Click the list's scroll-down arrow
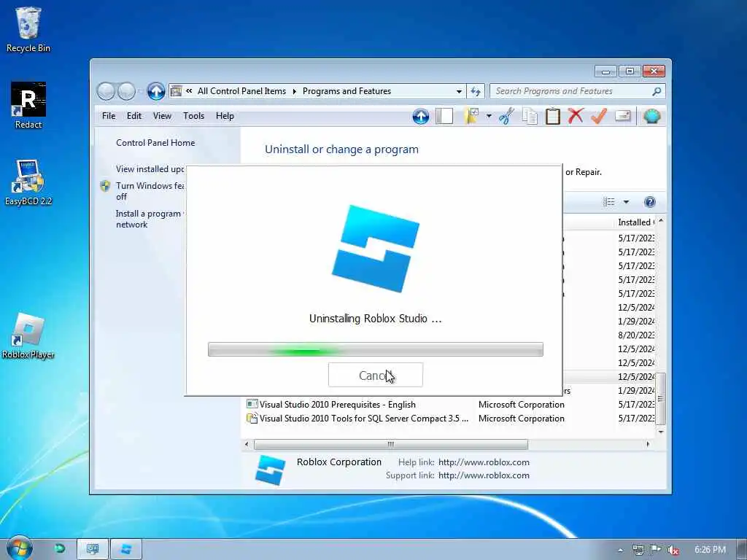 661,432
